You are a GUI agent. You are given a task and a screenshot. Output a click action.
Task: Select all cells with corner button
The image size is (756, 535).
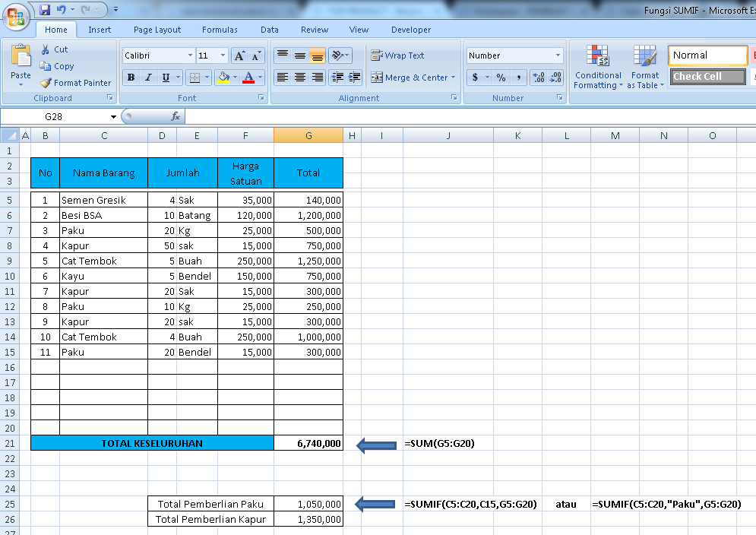(10, 135)
